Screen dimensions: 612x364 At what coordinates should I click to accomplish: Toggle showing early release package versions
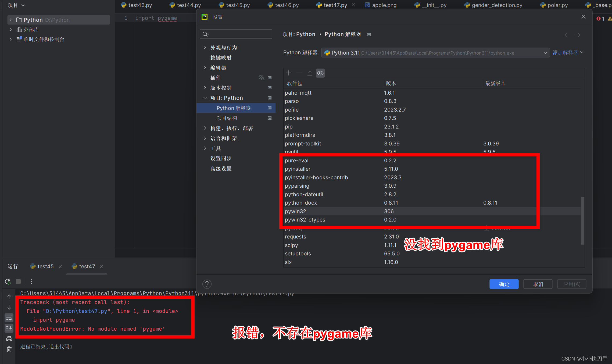coord(320,73)
